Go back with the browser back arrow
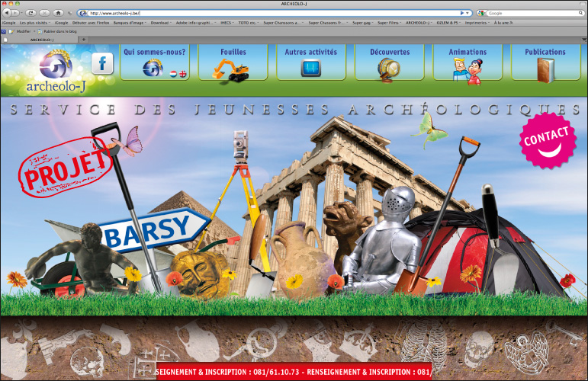 (x=6, y=13)
